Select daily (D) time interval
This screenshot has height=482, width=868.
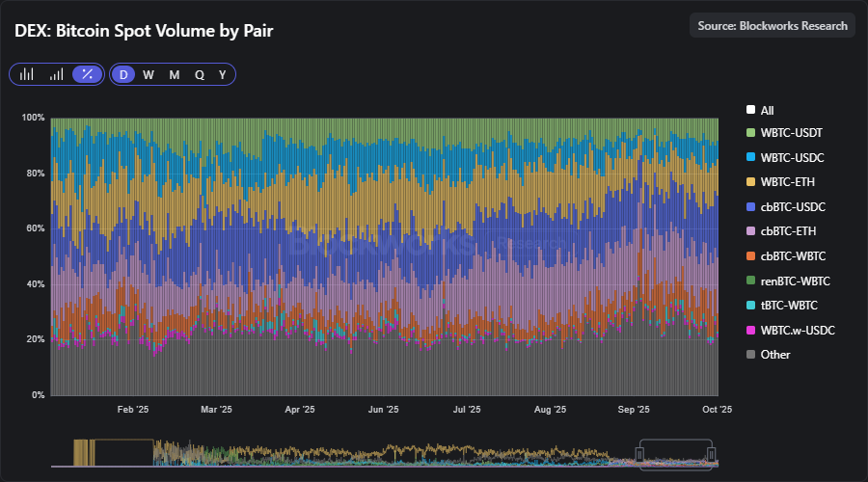click(123, 74)
